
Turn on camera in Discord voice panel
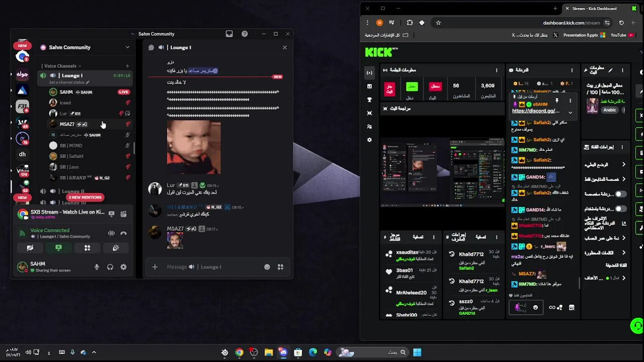30,248
